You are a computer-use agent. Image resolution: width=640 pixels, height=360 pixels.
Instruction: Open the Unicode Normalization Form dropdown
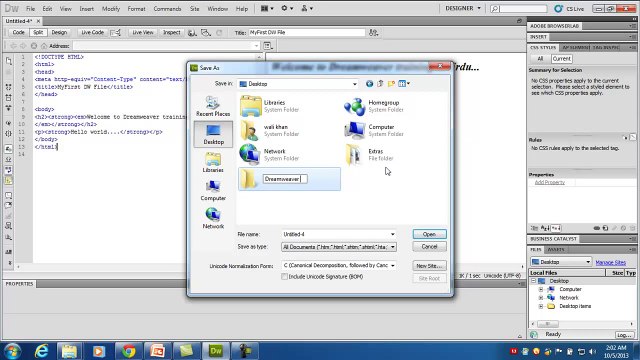(x=393, y=266)
